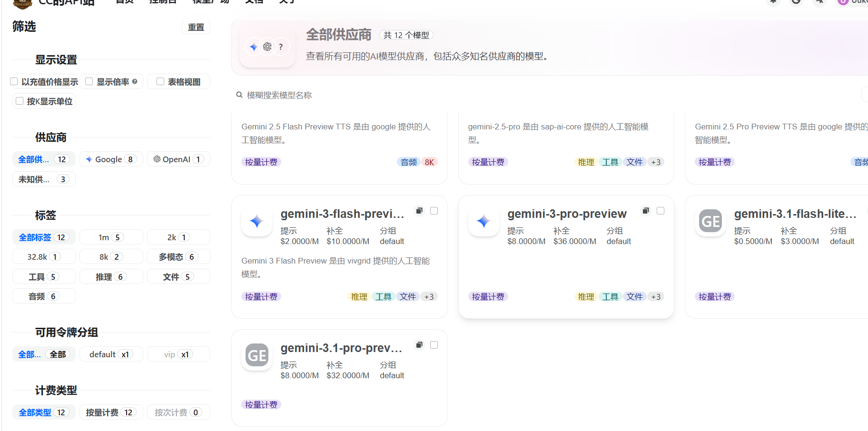Click the 重置 reset button
The image size is (868, 431).
(x=196, y=27)
